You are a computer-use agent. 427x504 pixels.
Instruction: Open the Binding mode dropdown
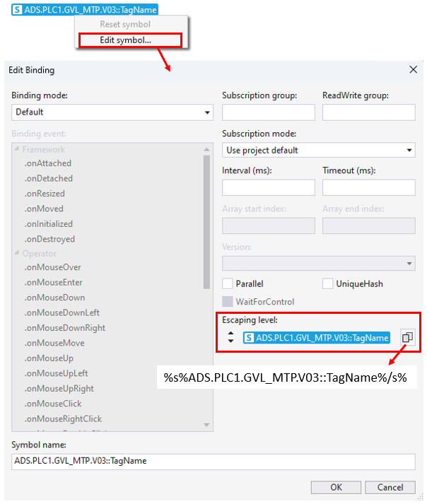click(x=112, y=112)
